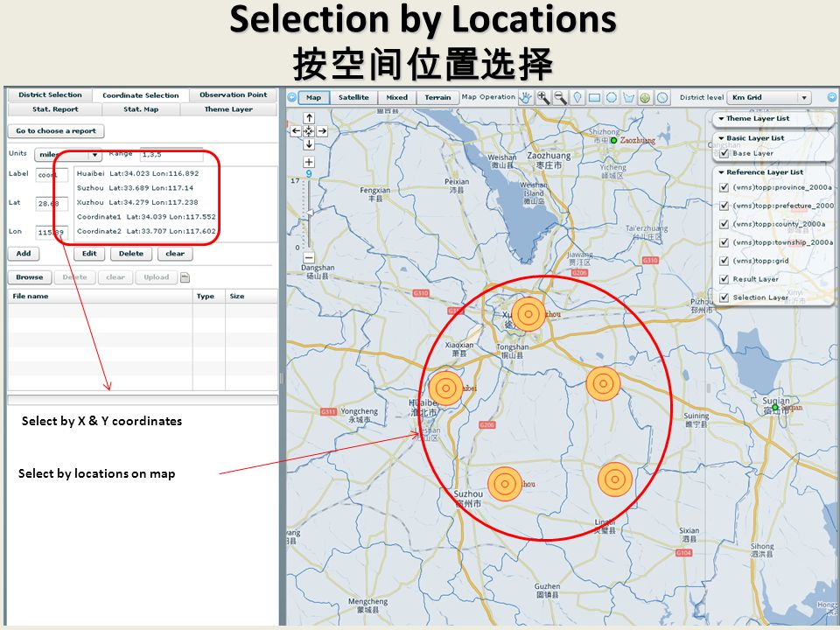Choose the polygon selection tool
Screen dimensions: 840x630
point(629,97)
